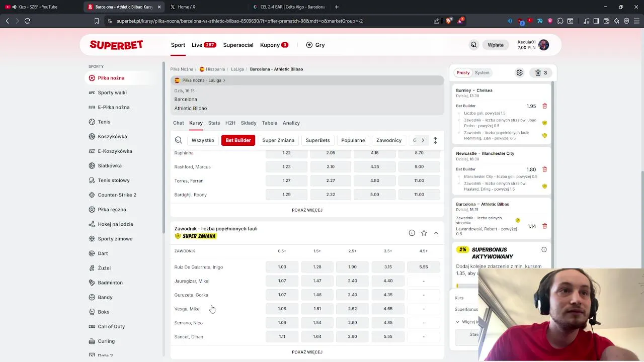Open H2H tab
Viewport: 644px width, 362px height.
230,123
